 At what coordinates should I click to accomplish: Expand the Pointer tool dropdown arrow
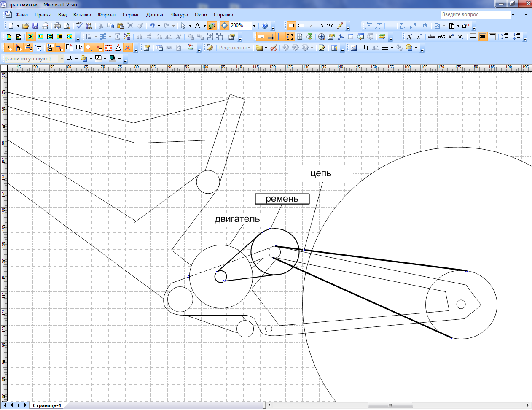pyautogui.click(x=190, y=26)
